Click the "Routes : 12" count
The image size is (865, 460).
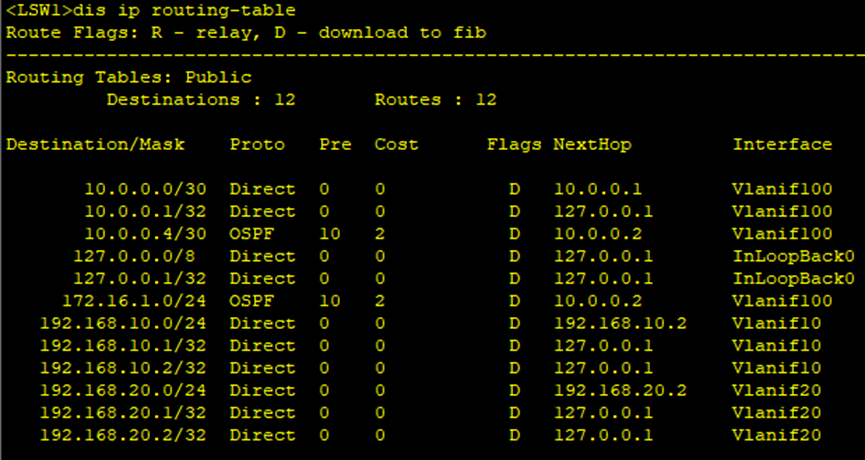click(435, 100)
